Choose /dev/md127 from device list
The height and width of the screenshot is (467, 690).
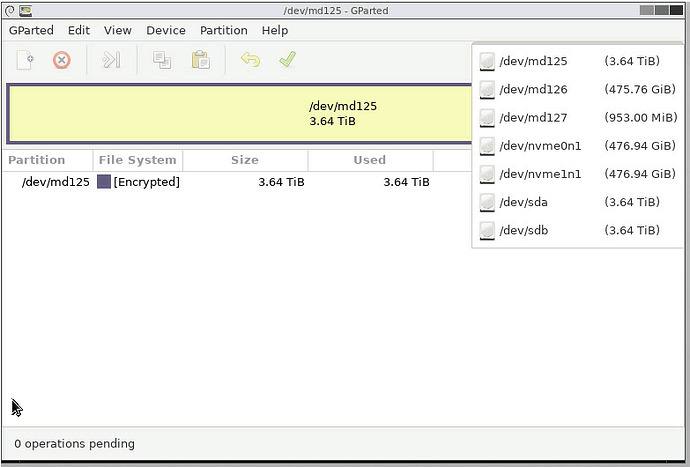coord(578,118)
